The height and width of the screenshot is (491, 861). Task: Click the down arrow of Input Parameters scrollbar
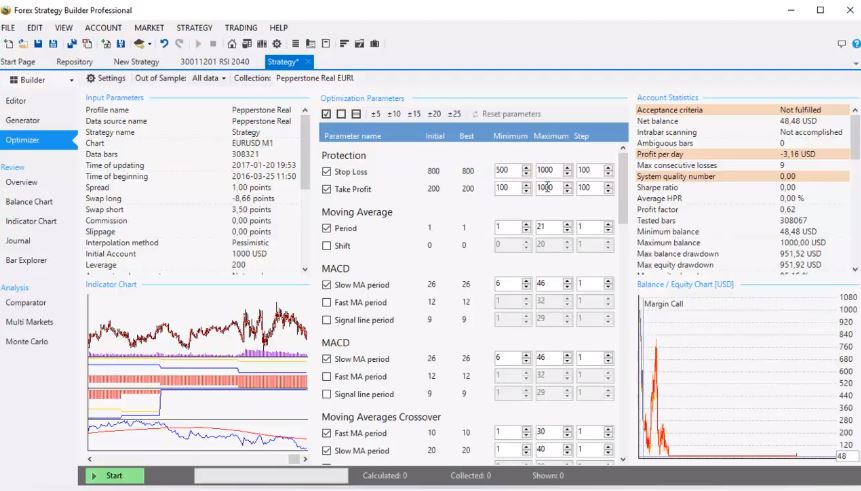click(x=305, y=269)
